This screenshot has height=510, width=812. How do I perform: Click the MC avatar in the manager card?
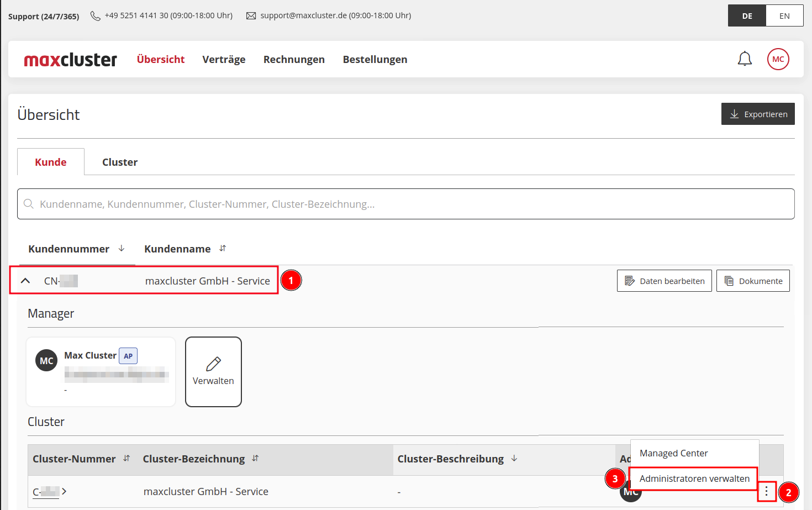tap(46, 360)
